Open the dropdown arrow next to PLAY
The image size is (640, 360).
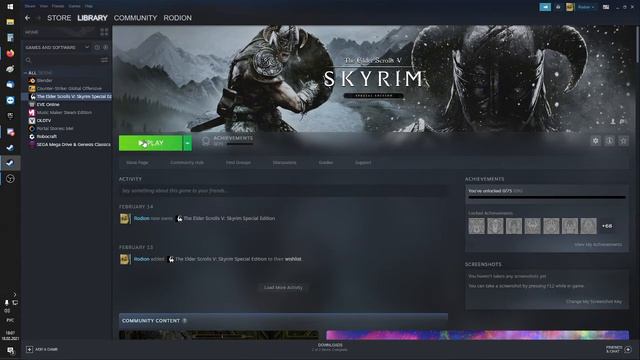click(187, 143)
